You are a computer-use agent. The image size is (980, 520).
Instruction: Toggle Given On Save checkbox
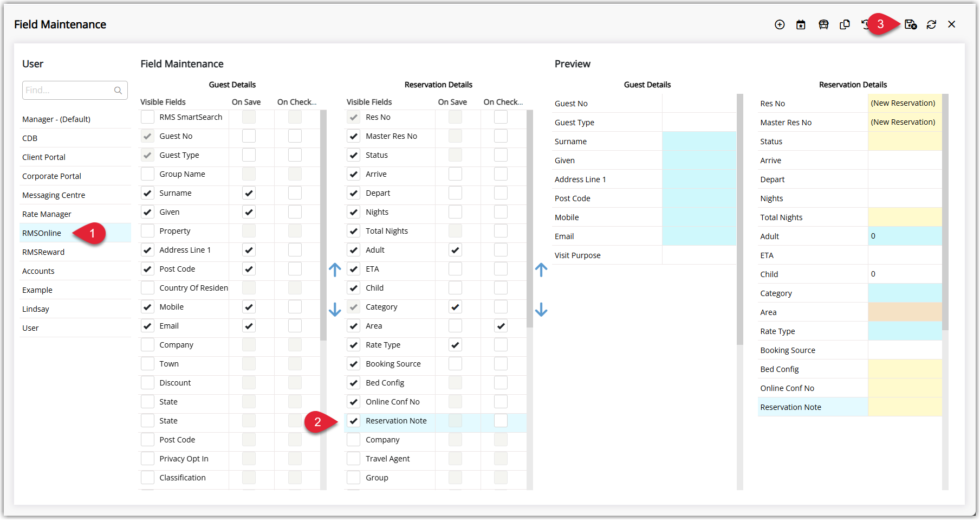pos(249,212)
